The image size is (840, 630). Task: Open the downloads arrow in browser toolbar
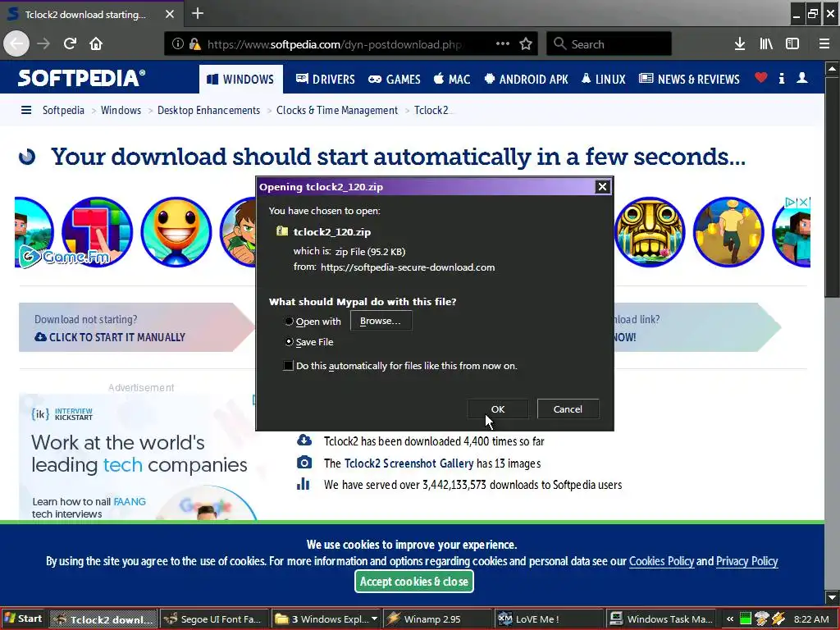point(740,44)
